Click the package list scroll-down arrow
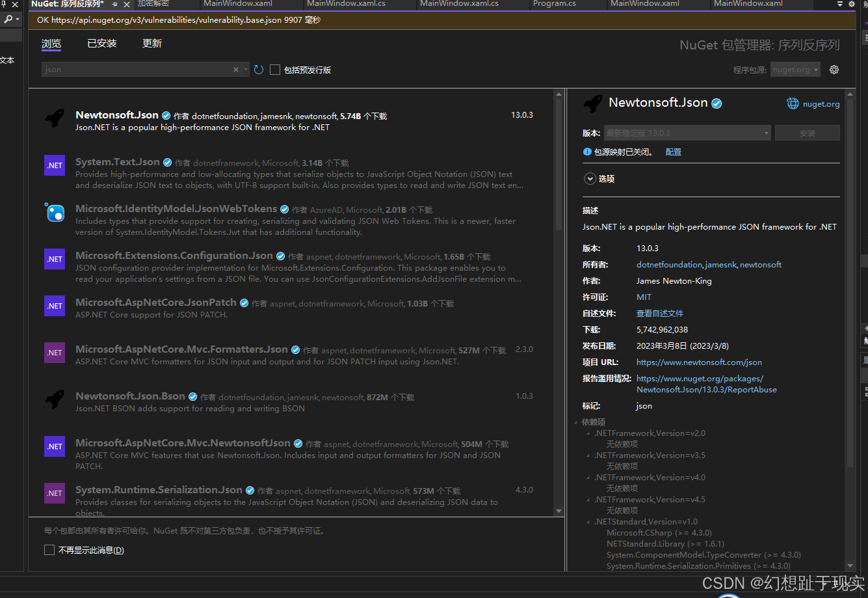The image size is (868, 598). coord(559,511)
